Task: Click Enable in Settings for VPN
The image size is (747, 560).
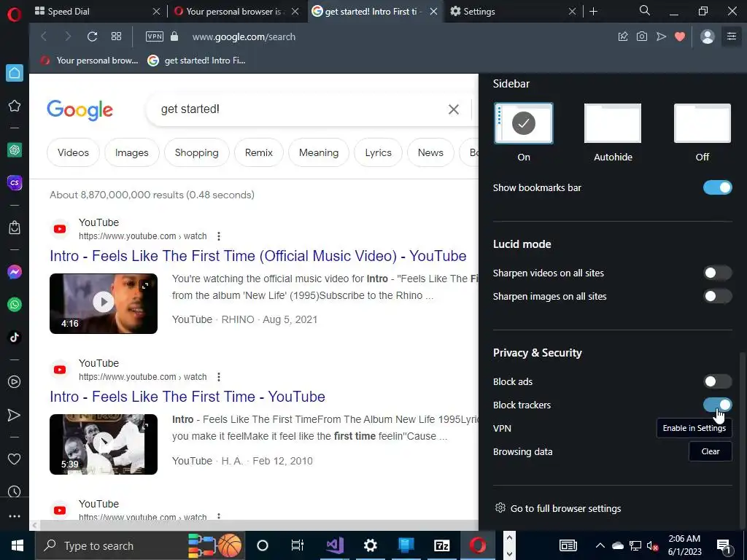Action: coord(694,428)
